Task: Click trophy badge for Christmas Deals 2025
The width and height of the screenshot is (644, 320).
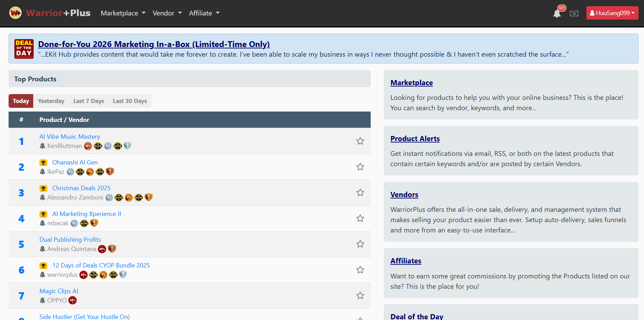Action: click(44, 188)
